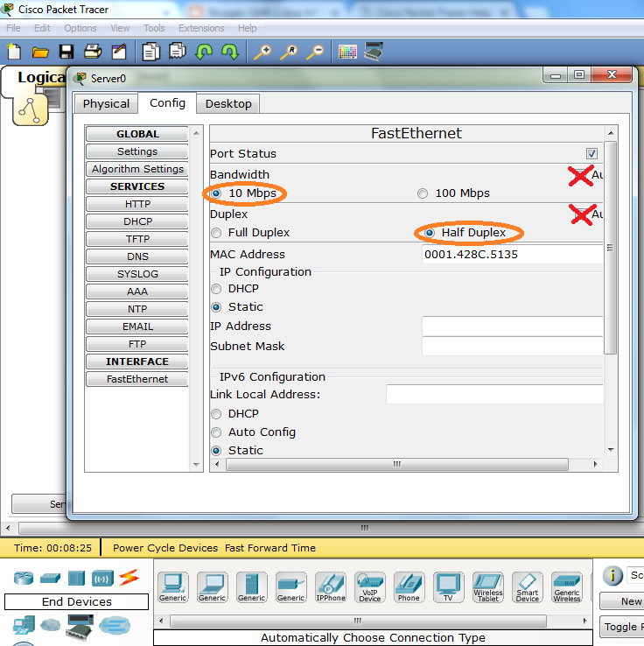Pick the Generic PC end device
This screenshot has height=646, width=644.
(x=172, y=587)
